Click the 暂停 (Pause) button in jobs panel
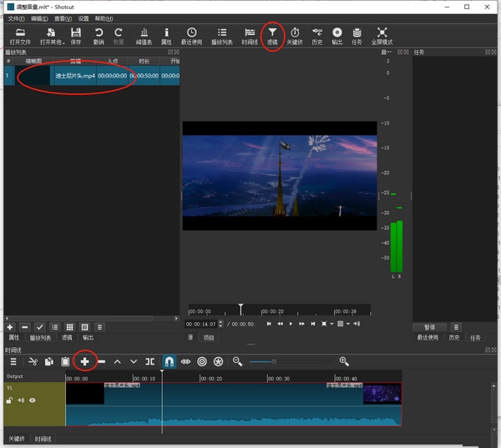This screenshot has width=501, height=448. [430, 327]
